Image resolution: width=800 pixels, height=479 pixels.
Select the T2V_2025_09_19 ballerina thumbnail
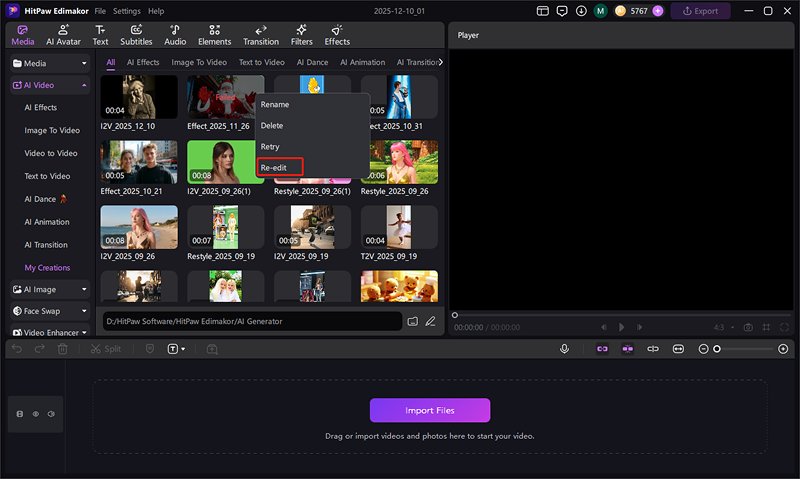[x=399, y=227]
